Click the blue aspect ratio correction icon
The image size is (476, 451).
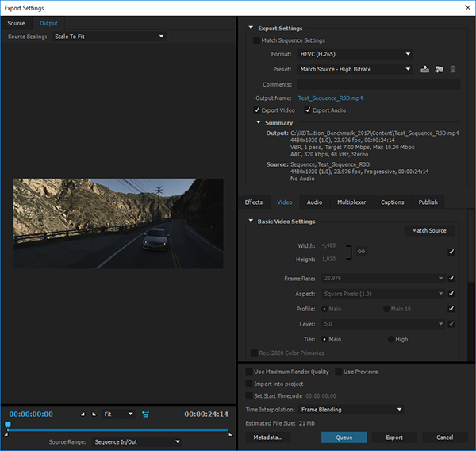(x=145, y=414)
